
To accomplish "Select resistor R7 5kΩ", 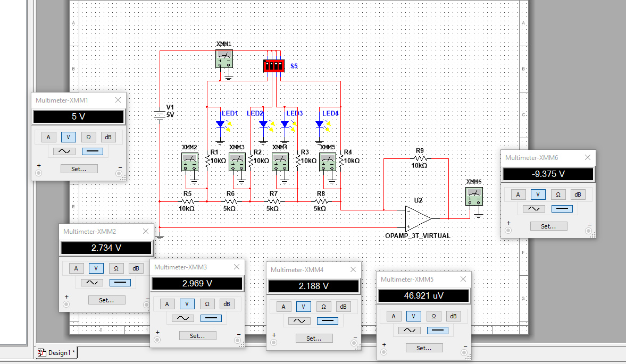I will 273,201.
